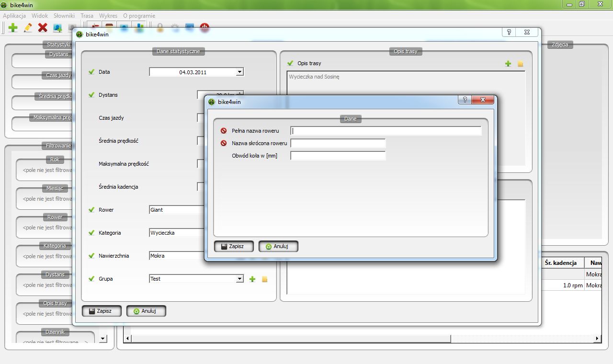Open the Nawierzchnia combo box showing Mokra
613x364 pixels.
point(177,256)
